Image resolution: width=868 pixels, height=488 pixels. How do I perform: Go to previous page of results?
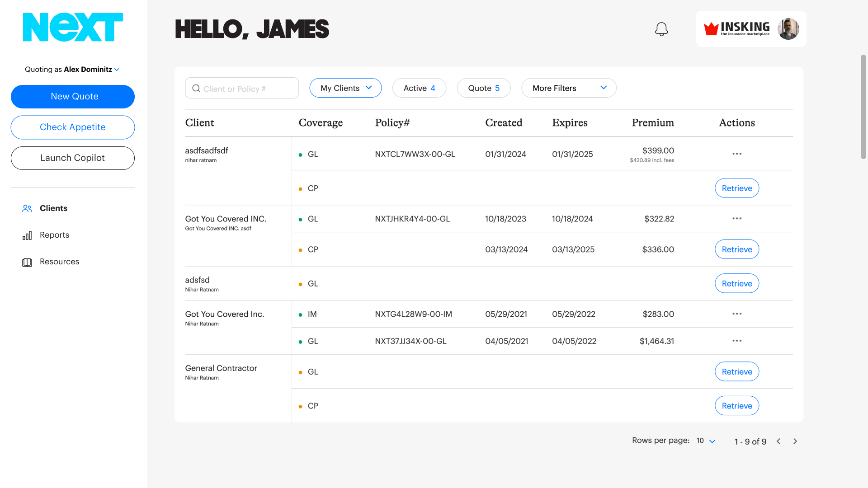778,441
